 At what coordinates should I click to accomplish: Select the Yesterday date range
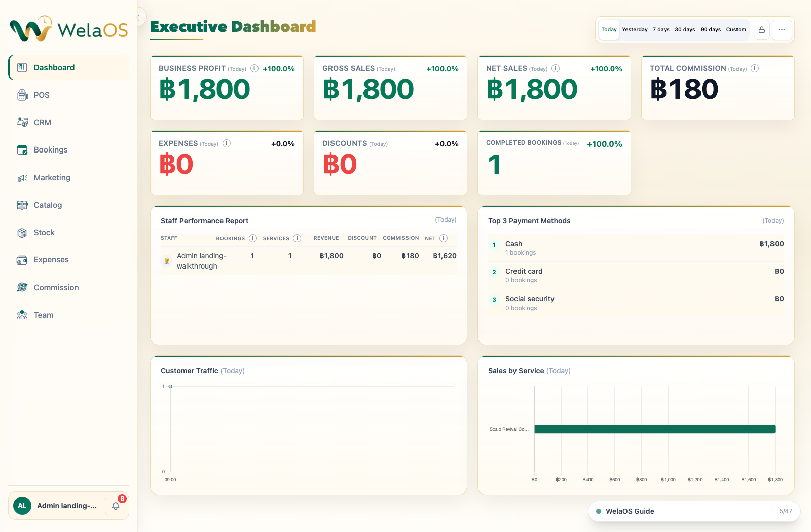tap(635, 30)
